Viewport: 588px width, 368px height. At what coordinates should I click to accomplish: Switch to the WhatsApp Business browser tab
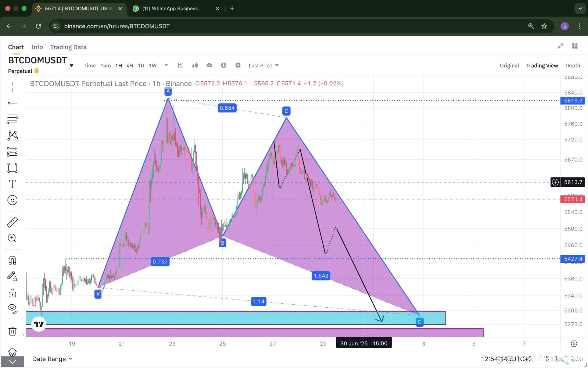tap(175, 8)
